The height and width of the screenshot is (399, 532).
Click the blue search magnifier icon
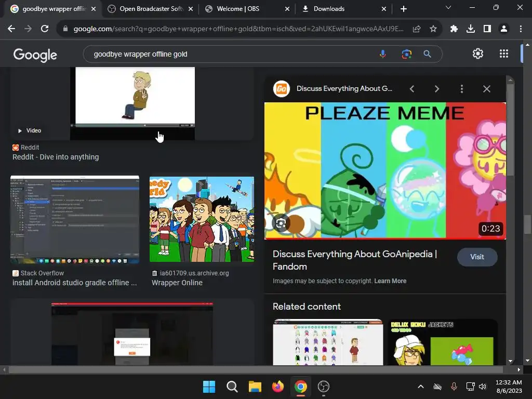pyautogui.click(x=427, y=54)
